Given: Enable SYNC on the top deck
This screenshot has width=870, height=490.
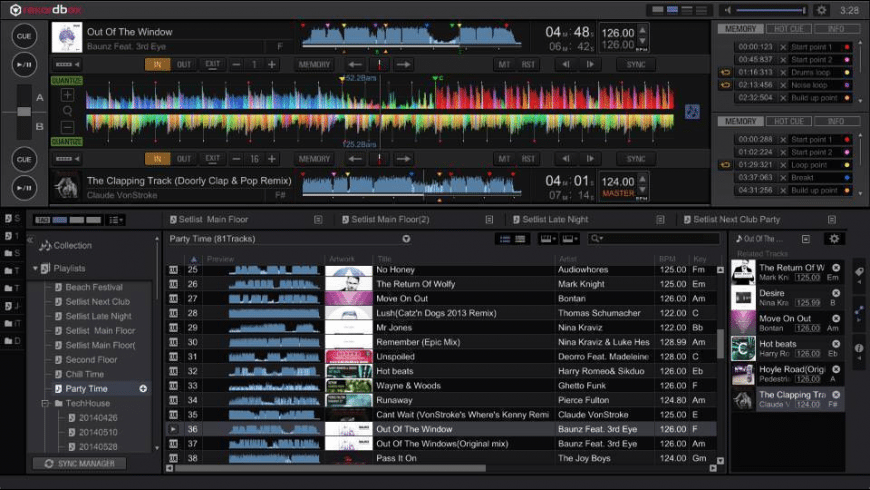Looking at the screenshot, I should click(636, 64).
